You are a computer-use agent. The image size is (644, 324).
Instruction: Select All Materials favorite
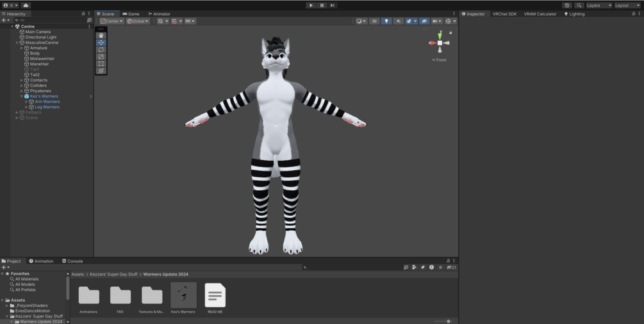coord(27,279)
